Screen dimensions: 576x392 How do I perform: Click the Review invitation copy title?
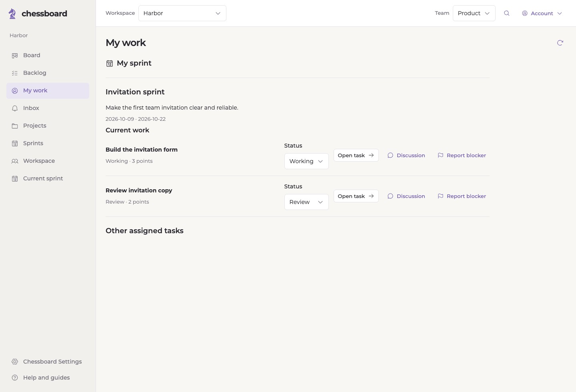[x=139, y=190]
